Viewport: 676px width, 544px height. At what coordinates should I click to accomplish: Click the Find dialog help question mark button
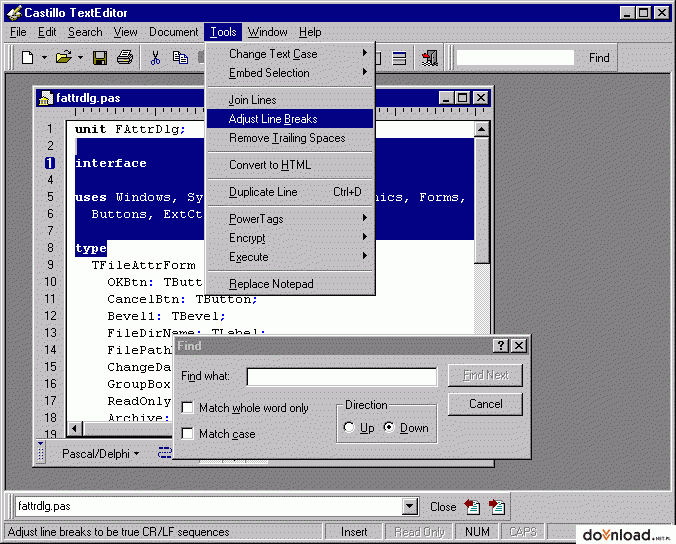[x=501, y=346]
